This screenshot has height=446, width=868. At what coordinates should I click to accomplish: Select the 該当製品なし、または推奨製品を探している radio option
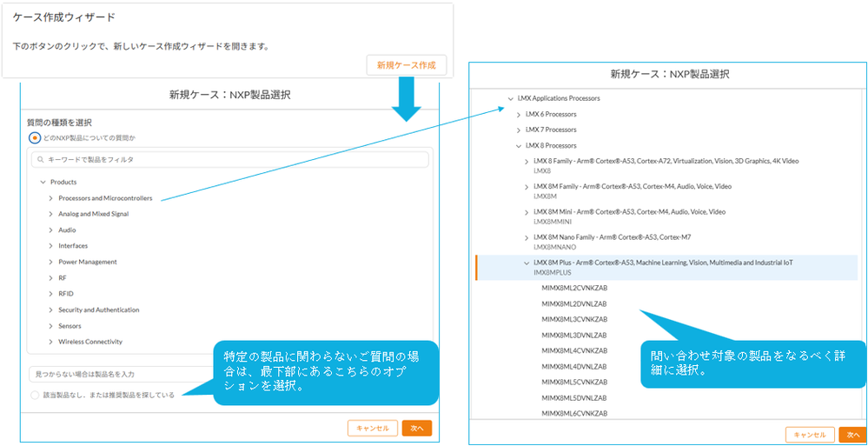(35, 395)
